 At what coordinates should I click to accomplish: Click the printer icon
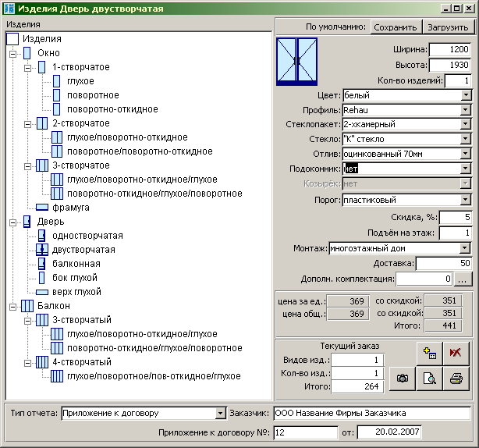[456, 379]
